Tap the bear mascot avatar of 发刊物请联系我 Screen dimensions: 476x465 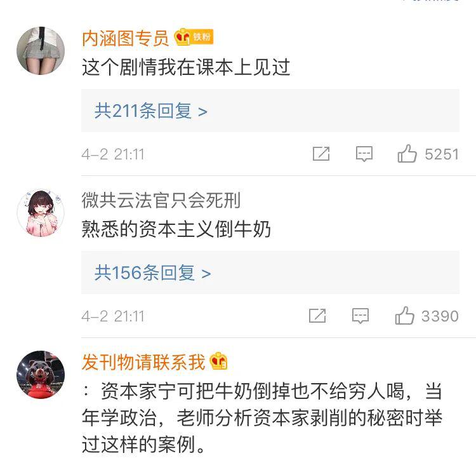[41, 374]
